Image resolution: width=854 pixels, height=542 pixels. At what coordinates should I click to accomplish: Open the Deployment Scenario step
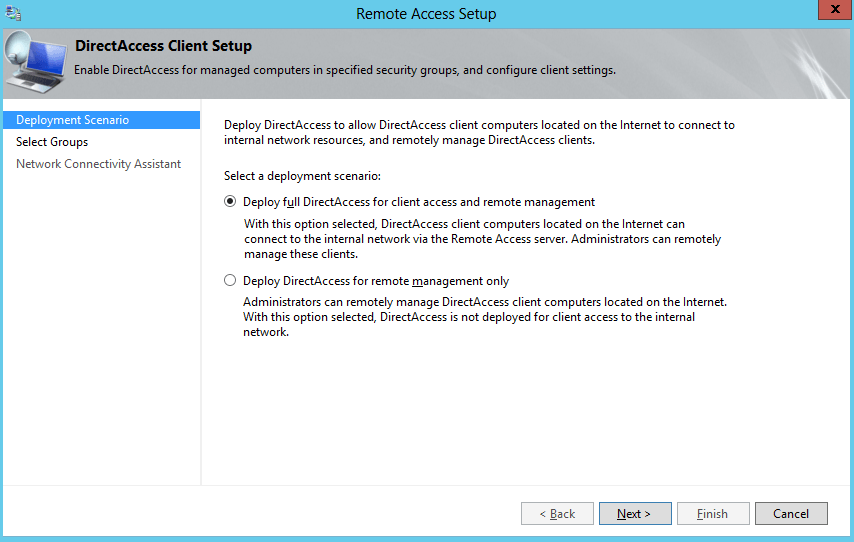[101, 120]
